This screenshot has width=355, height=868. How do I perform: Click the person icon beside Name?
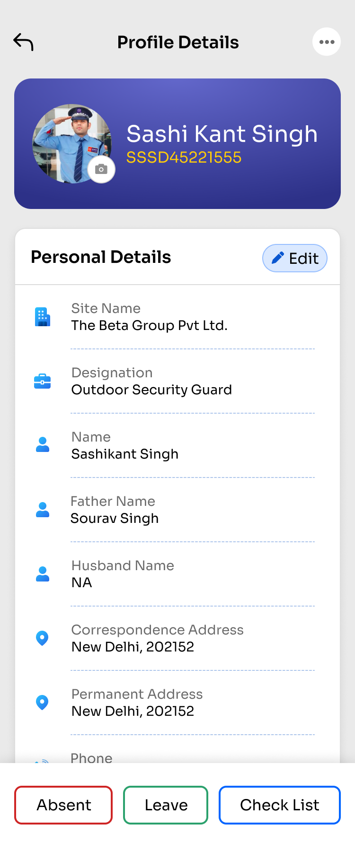43,445
